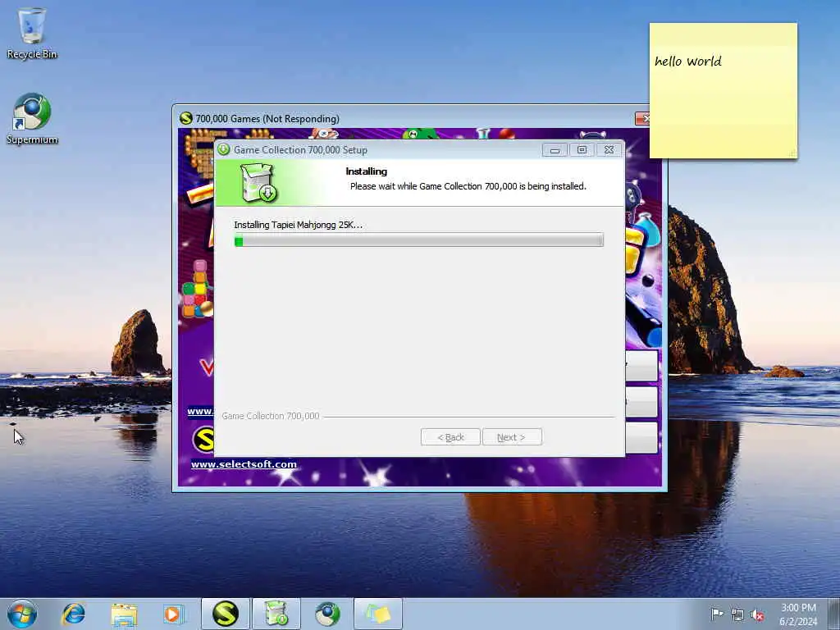Close the Game Collection Setup dialog

pyautogui.click(x=609, y=150)
